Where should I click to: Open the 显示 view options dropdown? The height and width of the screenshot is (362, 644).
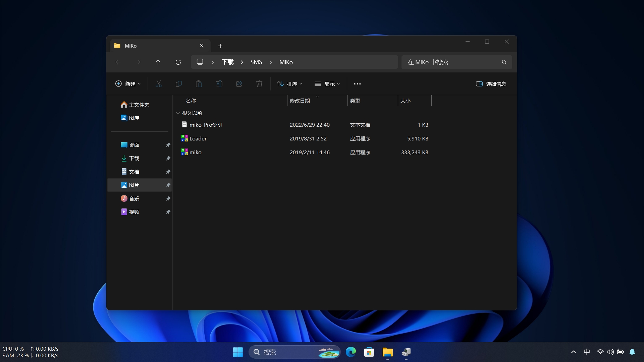pyautogui.click(x=327, y=84)
